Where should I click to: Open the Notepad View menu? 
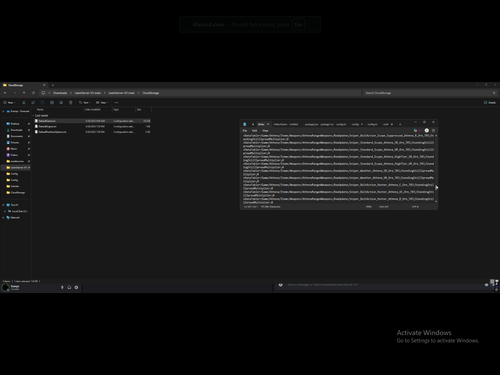click(265, 131)
